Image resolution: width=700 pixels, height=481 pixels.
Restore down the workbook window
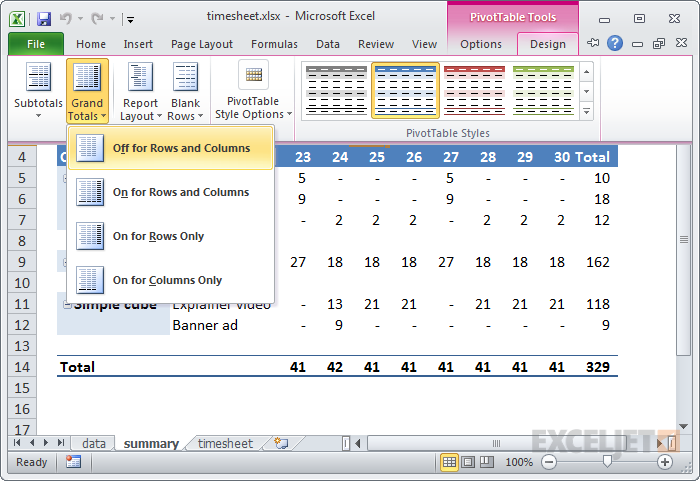[659, 43]
